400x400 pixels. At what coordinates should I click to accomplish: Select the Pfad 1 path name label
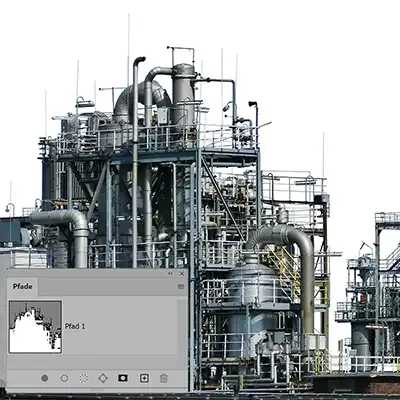[x=75, y=327]
